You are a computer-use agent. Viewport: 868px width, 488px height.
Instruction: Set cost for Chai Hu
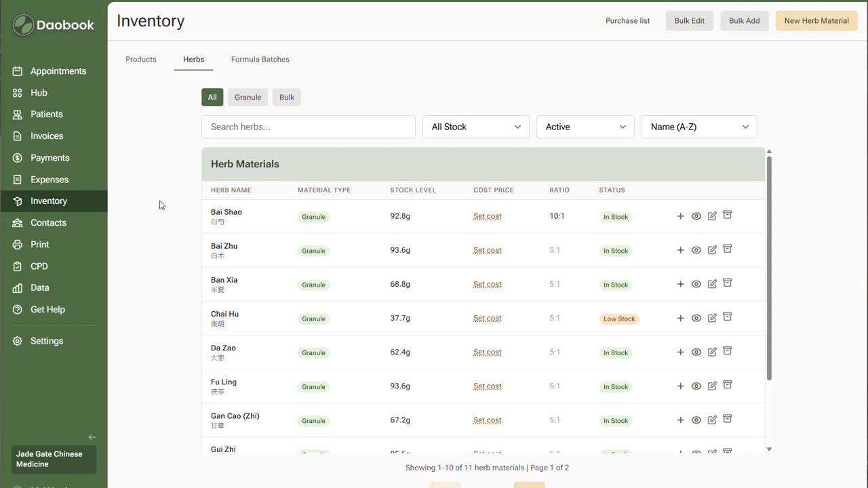click(488, 318)
